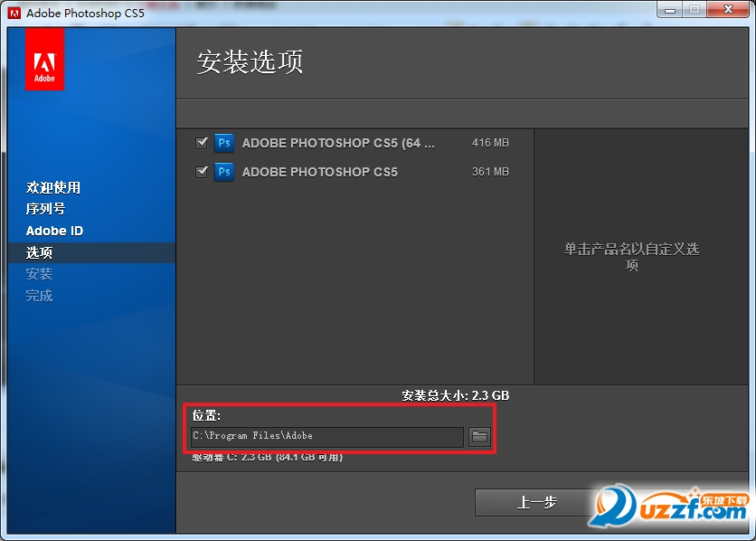
Task: Select the ADOBE PHOTOSHOP CS5 (64 ... product name
Action: click(338, 143)
